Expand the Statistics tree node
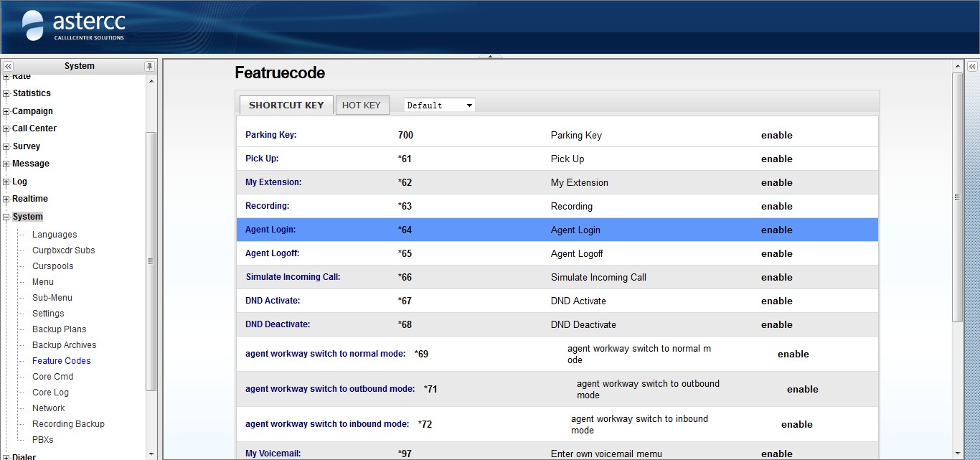 pyautogui.click(x=6, y=93)
